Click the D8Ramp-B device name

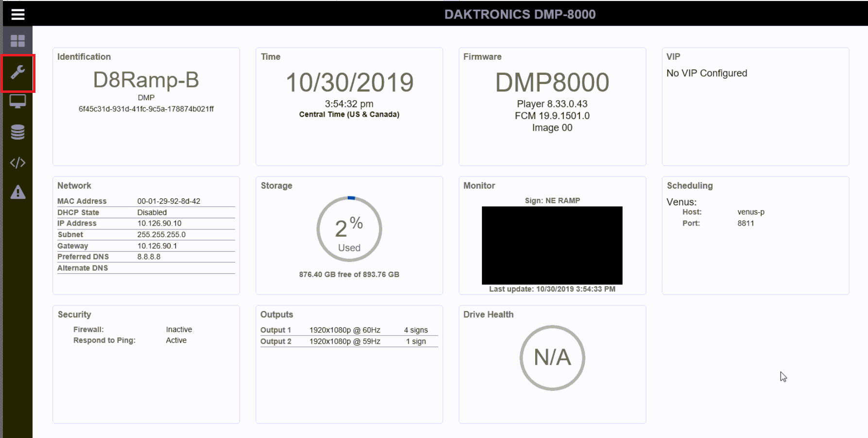146,80
